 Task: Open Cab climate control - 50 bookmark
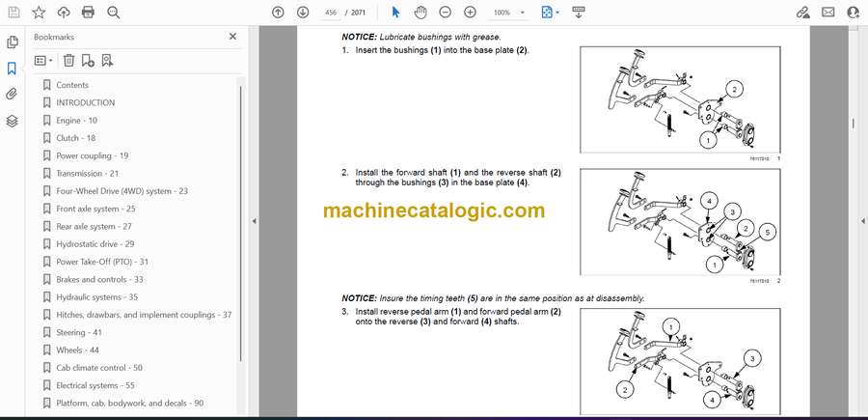99,368
